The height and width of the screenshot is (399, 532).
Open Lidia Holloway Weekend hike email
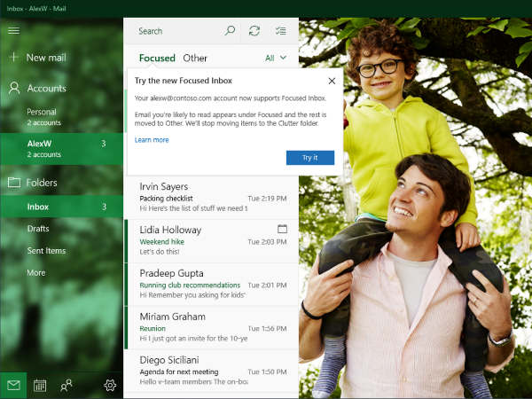point(212,241)
